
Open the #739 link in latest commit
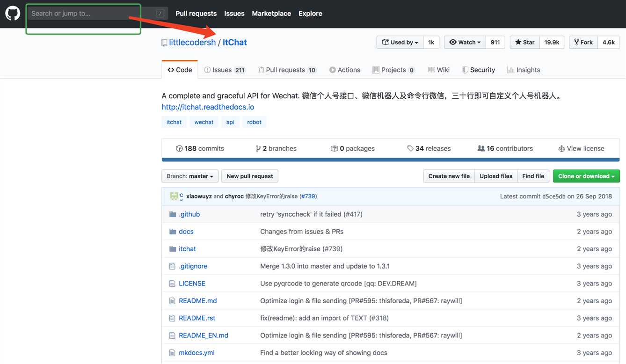tap(308, 197)
